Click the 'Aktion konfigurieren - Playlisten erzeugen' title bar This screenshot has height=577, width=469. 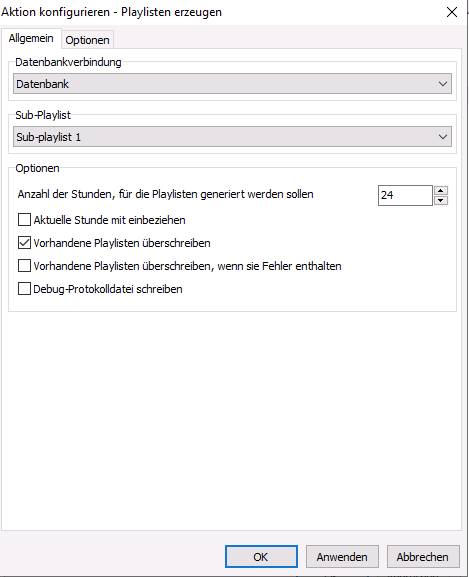click(x=111, y=12)
